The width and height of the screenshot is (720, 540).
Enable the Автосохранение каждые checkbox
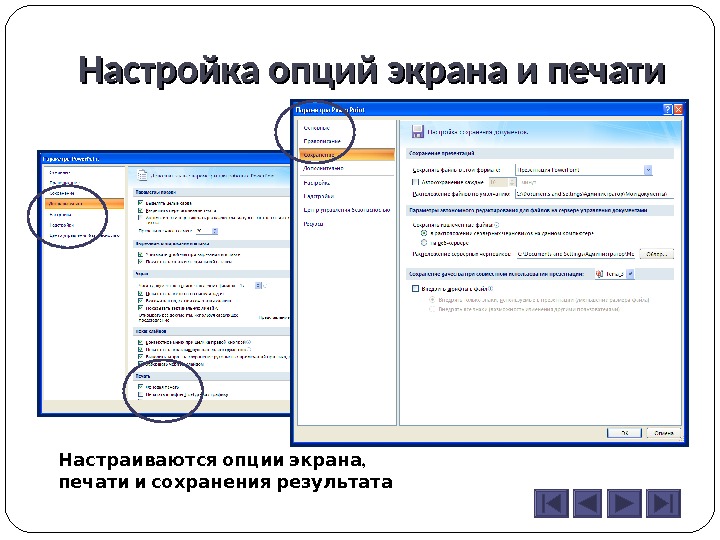[x=415, y=182]
